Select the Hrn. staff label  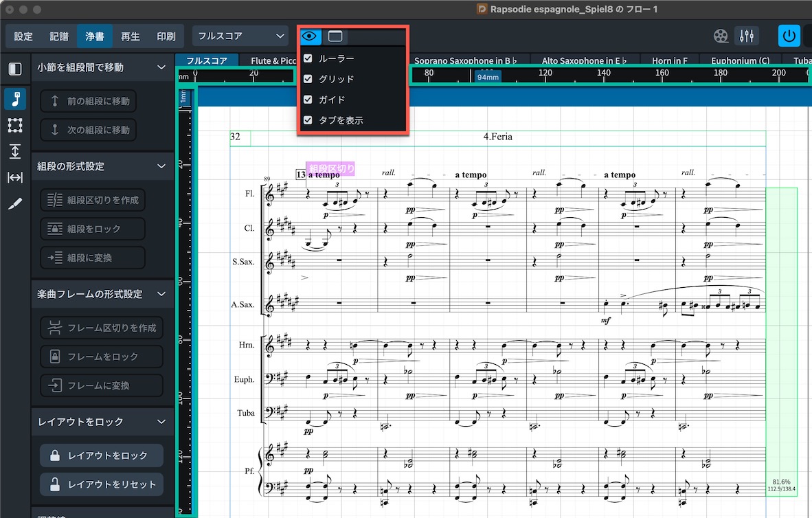click(x=247, y=345)
